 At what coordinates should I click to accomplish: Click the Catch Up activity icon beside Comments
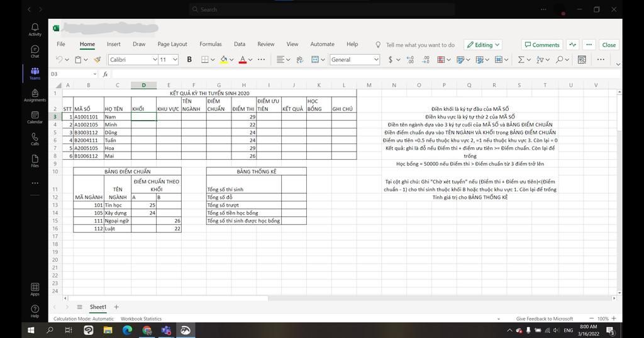(x=572, y=45)
